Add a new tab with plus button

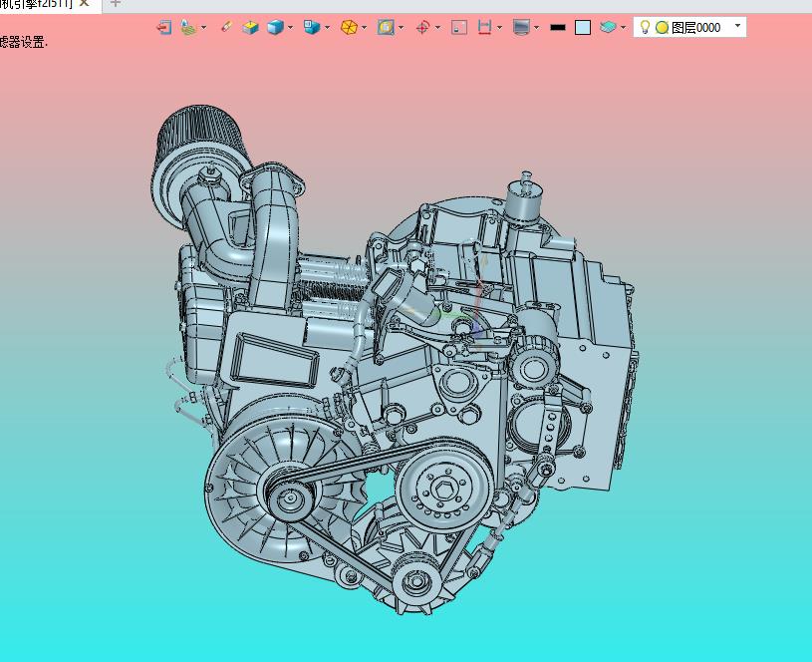116,3
